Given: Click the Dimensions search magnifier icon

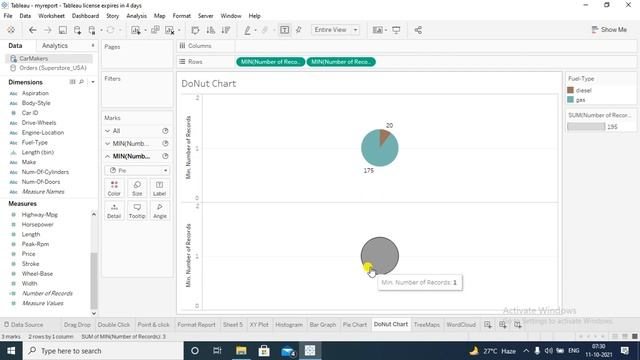Looking at the screenshot, I should 81,82.
